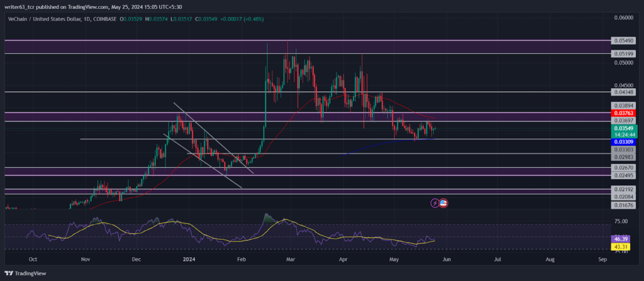Click the purple lightning event icon

[435, 202]
